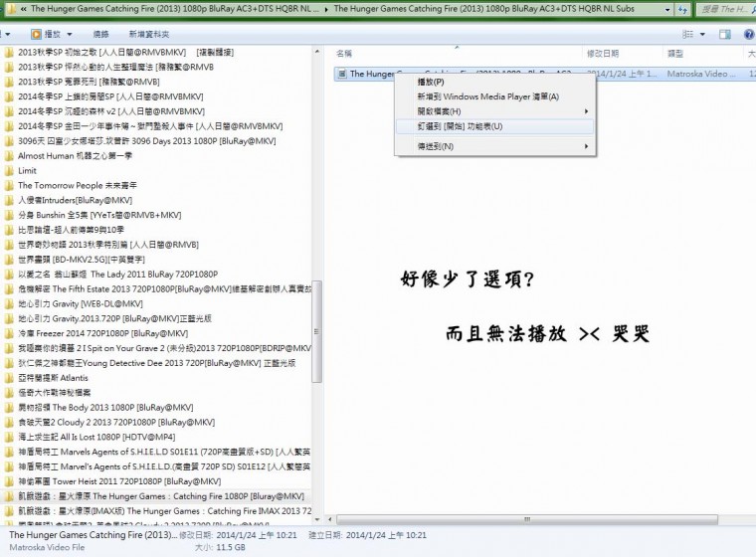Image resolution: width=756 pixels, height=557 pixels.
Task: Click folder icon of '世界盡頭 [BD-MKV2.5G]'
Action: (x=9, y=260)
